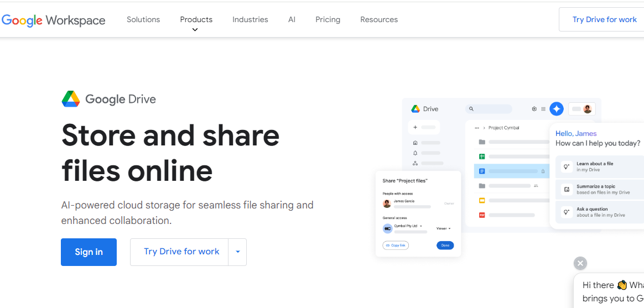Image resolution: width=644 pixels, height=308 pixels.
Task: Click the Hello, James greeting
Action: click(576, 133)
